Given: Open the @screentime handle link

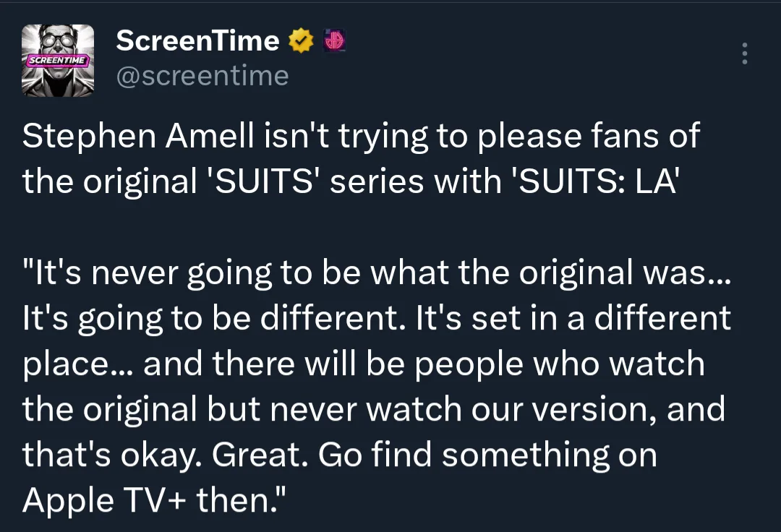Looking at the screenshot, I should click(202, 75).
